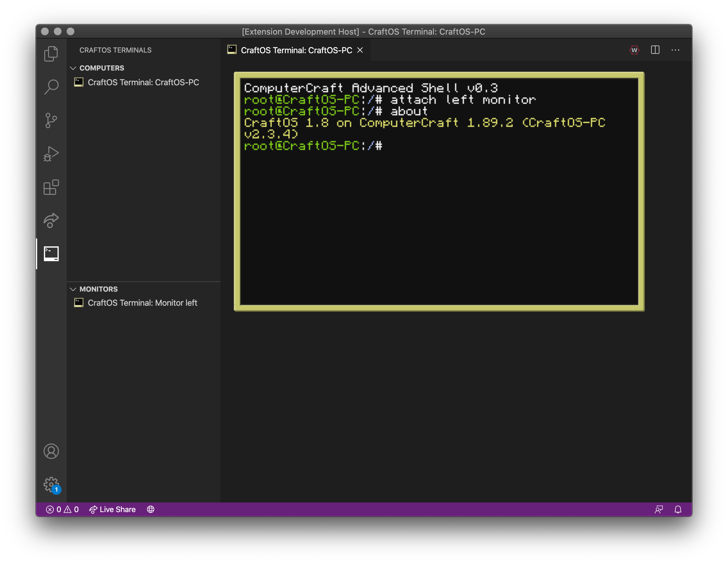Select the extensions sidebar icon
This screenshot has height=564, width=728.
pyautogui.click(x=51, y=187)
